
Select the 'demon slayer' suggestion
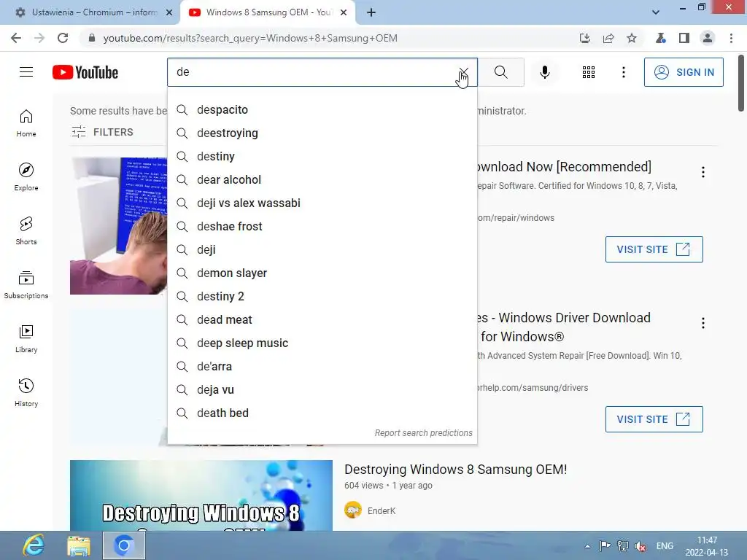click(x=322, y=273)
